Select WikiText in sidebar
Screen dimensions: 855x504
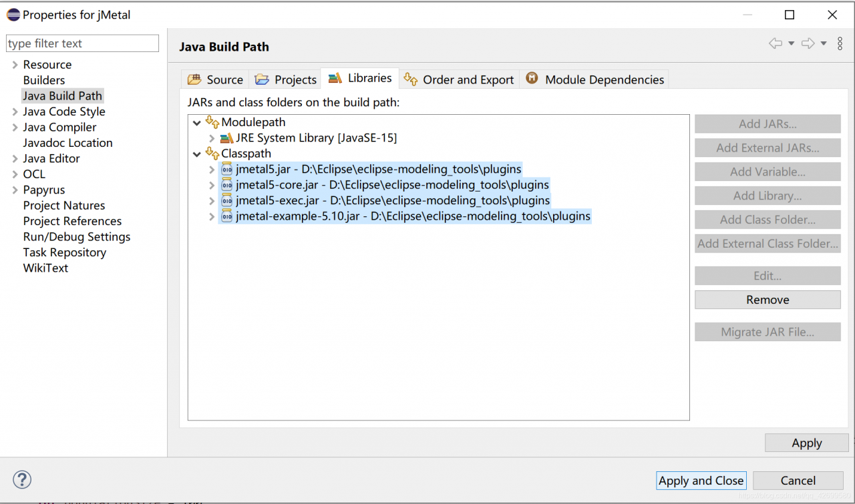(45, 268)
